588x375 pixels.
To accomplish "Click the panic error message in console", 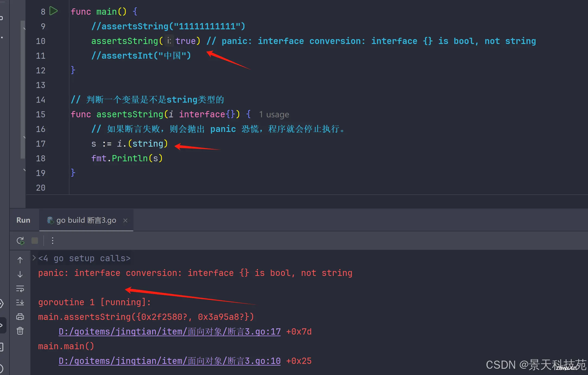I will [195, 273].
